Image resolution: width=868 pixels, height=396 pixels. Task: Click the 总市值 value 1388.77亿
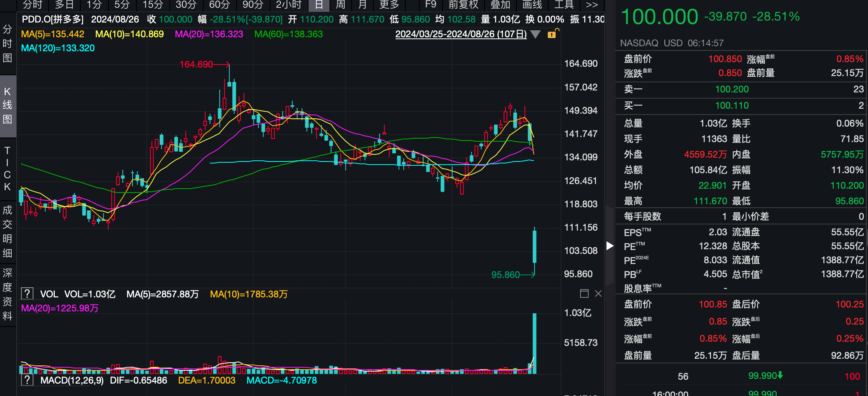[842, 274]
